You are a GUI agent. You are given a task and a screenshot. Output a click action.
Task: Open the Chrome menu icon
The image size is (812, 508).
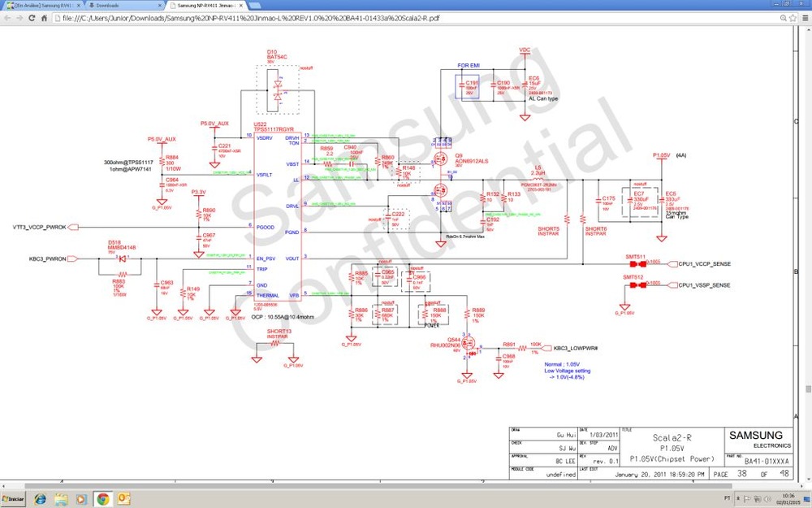(x=804, y=15)
